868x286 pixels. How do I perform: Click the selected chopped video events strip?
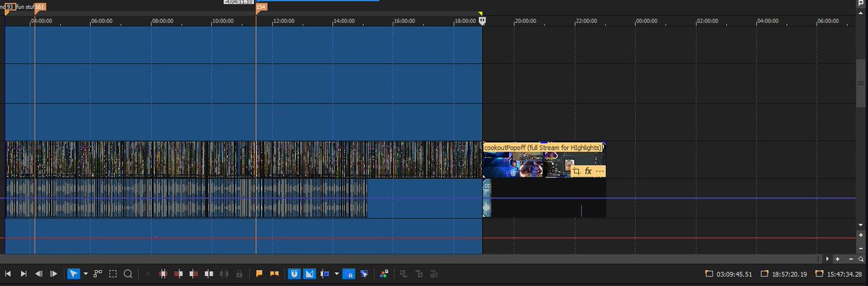coord(244,159)
